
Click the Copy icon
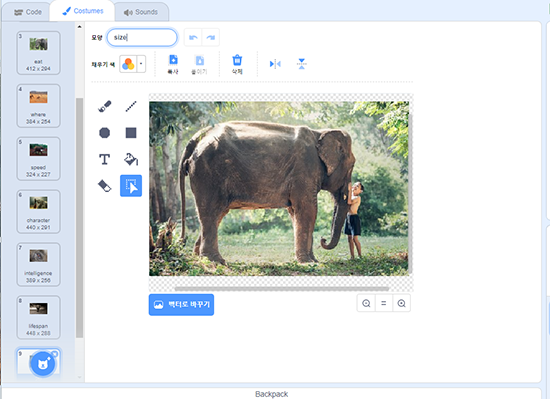coord(173,65)
